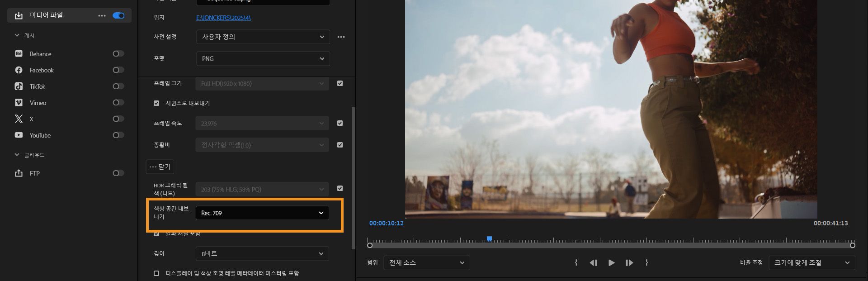Set in point with the left brace icon
The height and width of the screenshot is (281, 868).
click(x=576, y=262)
